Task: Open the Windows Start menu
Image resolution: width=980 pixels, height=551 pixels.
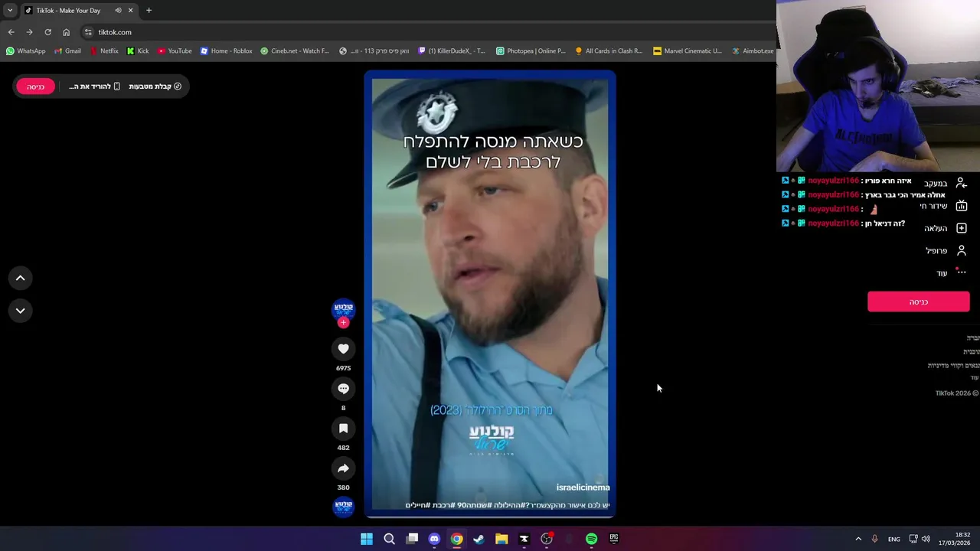Action: pyautogui.click(x=367, y=539)
